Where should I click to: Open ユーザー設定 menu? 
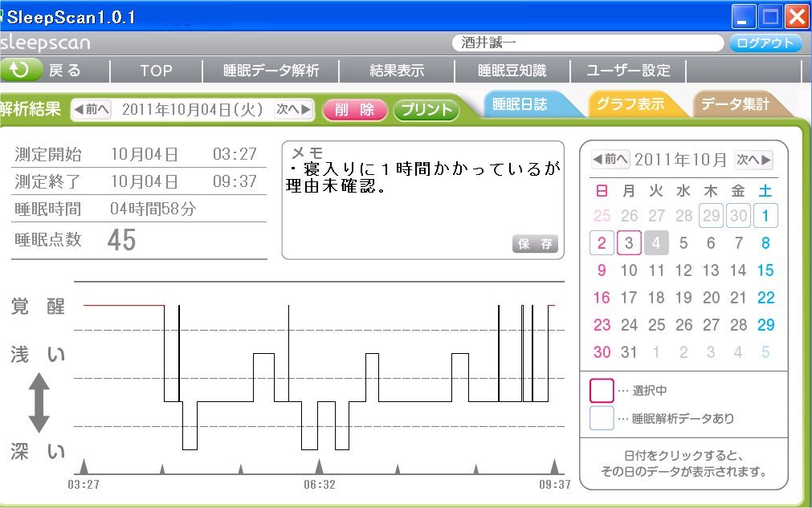tap(628, 71)
